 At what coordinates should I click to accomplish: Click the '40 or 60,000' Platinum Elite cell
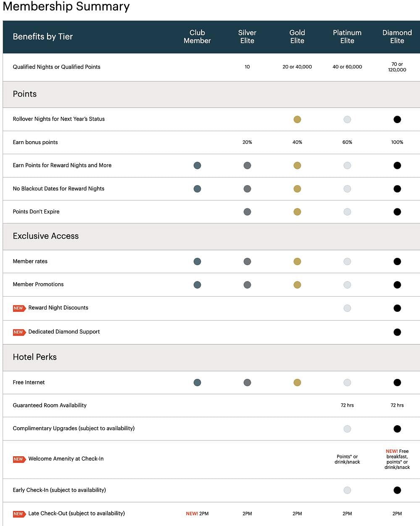(x=347, y=67)
